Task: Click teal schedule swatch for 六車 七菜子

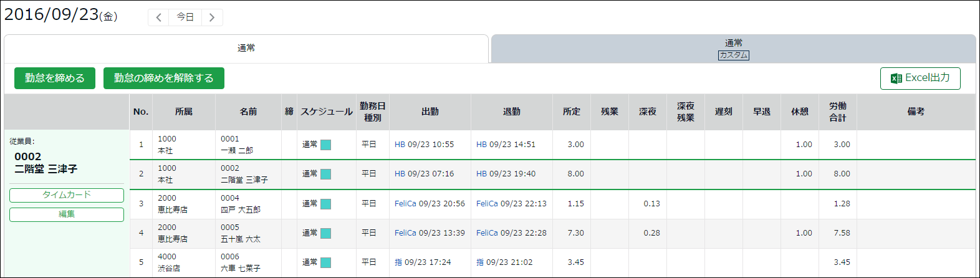Action: click(x=325, y=262)
